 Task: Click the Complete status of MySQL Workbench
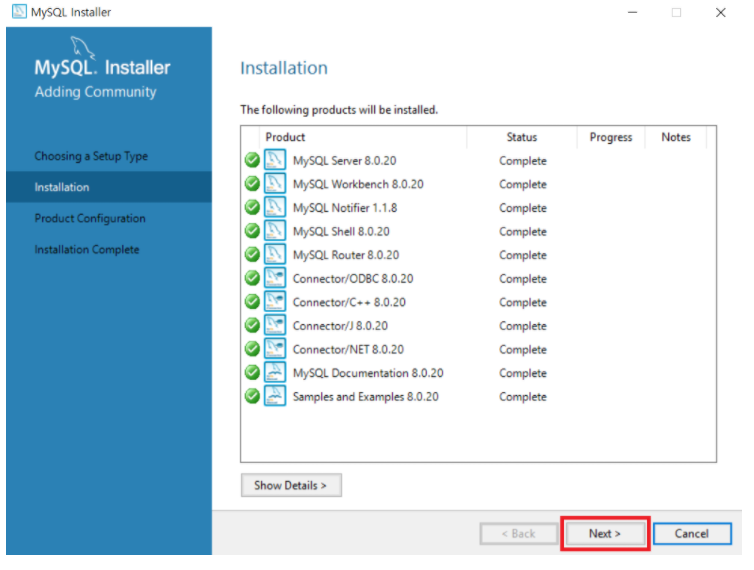523,184
